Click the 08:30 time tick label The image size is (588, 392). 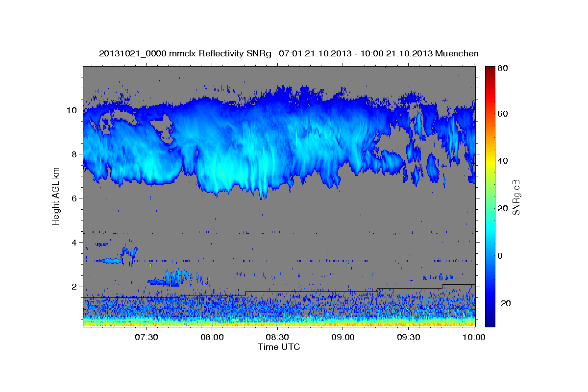tap(277, 337)
